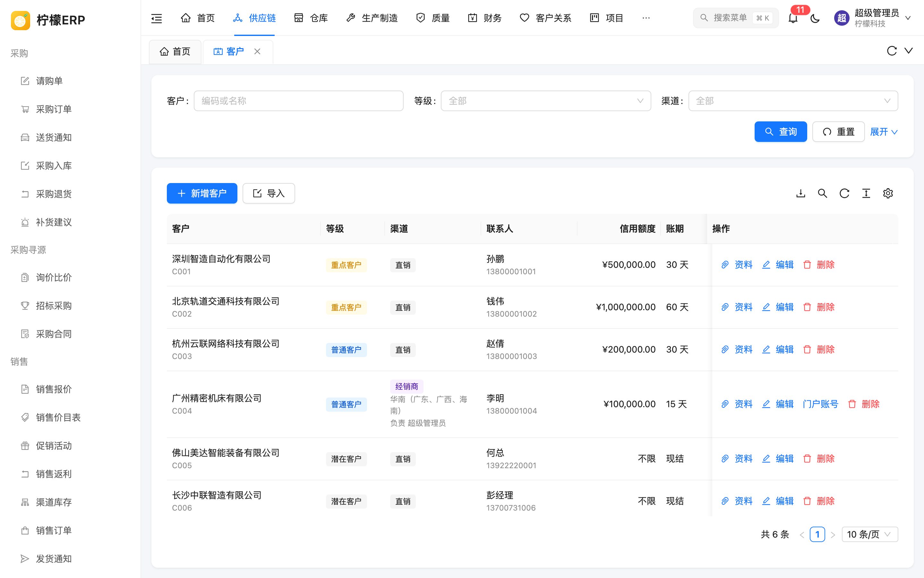Close the 客户 tab
This screenshot has height=578, width=924.
257,51
